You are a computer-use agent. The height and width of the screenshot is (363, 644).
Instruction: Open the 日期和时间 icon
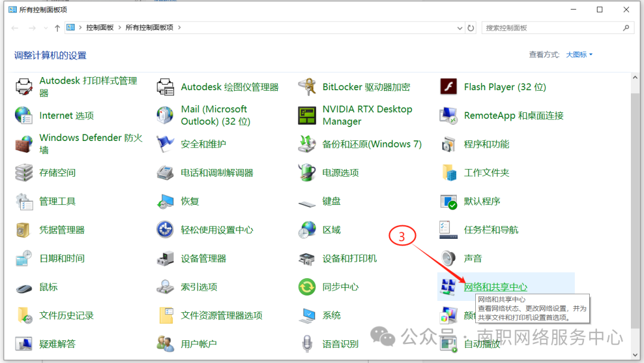[24, 258]
